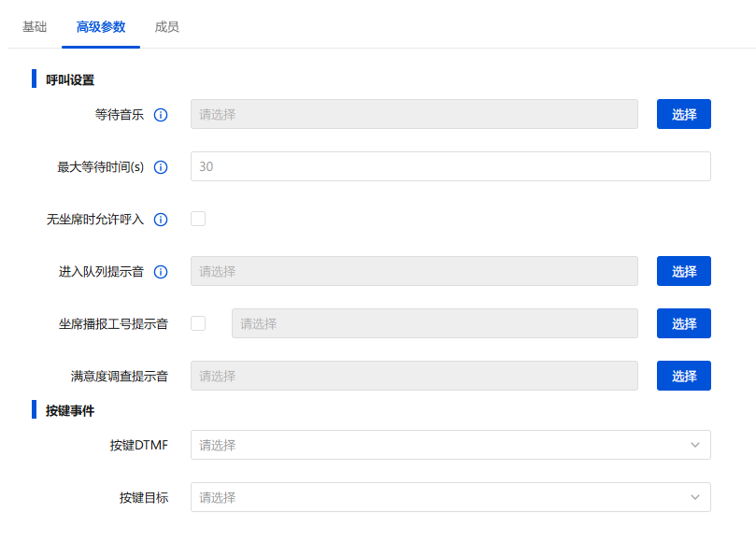Click the 选择 button for 满意度调查提示音
This screenshot has height=542, width=756.
pyautogui.click(x=683, y=376)
